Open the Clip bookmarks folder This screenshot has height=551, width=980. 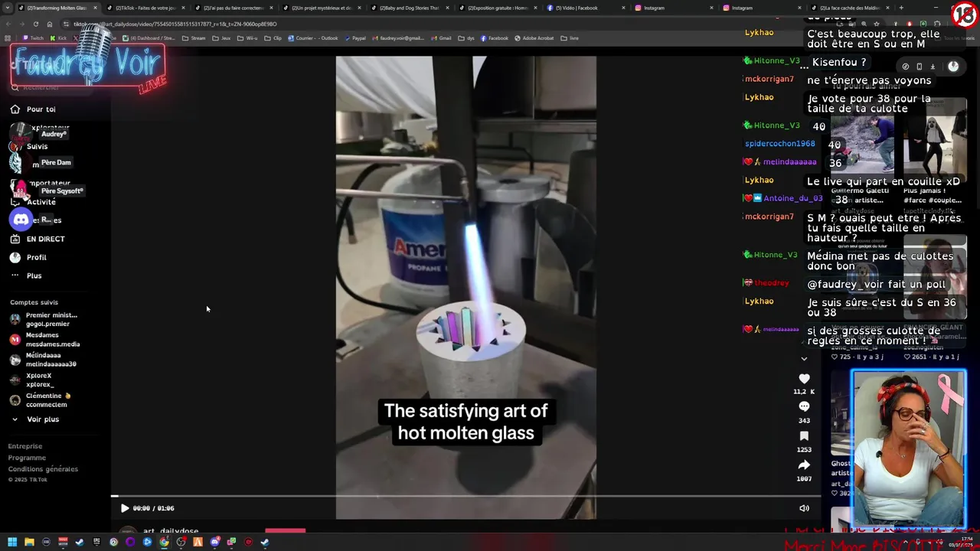(x=273, y=38)
